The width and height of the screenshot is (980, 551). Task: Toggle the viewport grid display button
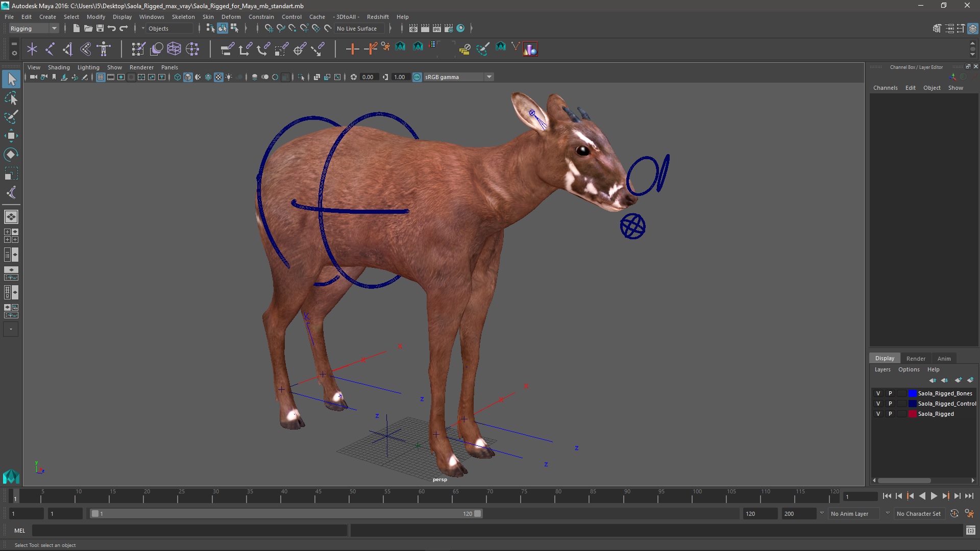(x=101, y=77)
